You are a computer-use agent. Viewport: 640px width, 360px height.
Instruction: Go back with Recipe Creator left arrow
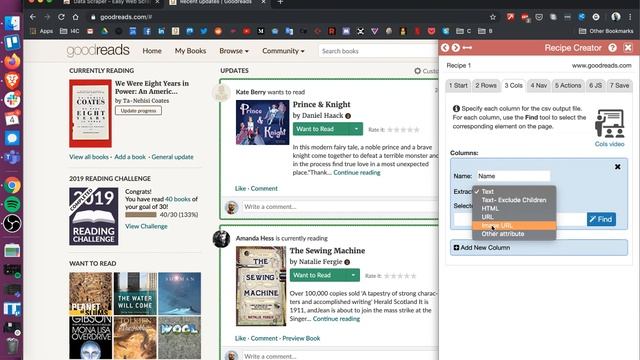(x=445, y=48)
